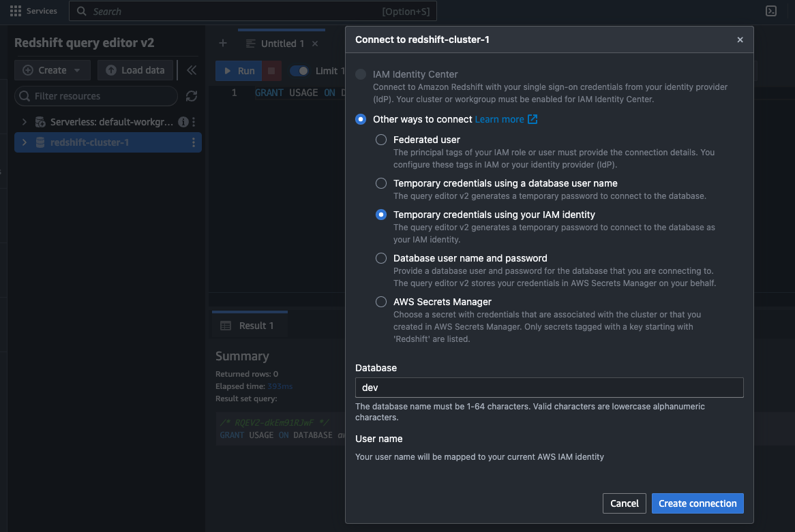The height and width of the screenshot is (532, 795).
Task: Click the Returned rows: 0 text
Action: (247, 374)
